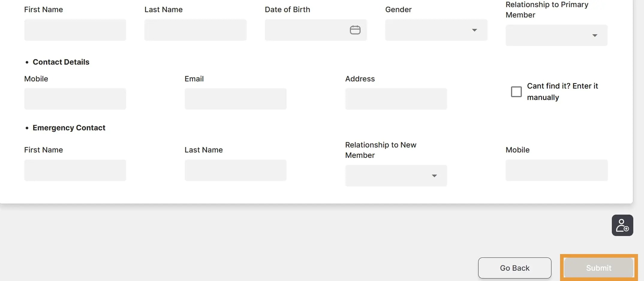644x281 pixels.
Task: Click the Go Back button
Action: click(514, 268)
